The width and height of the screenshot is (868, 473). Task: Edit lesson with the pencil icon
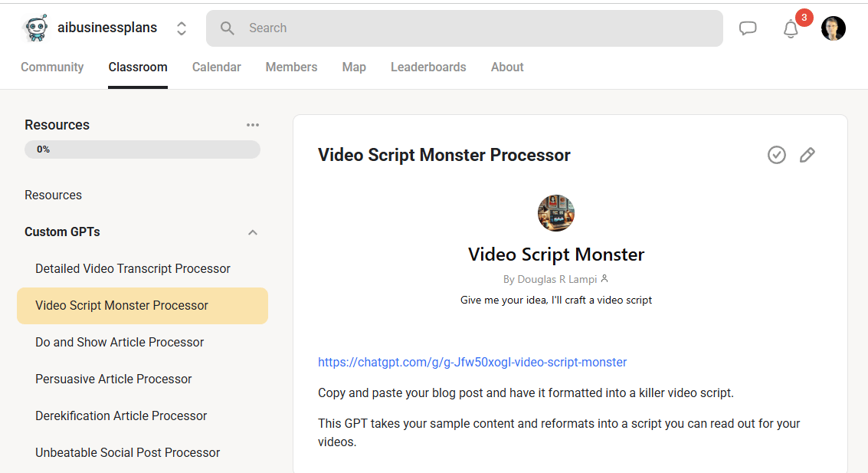tap(807, 155)
